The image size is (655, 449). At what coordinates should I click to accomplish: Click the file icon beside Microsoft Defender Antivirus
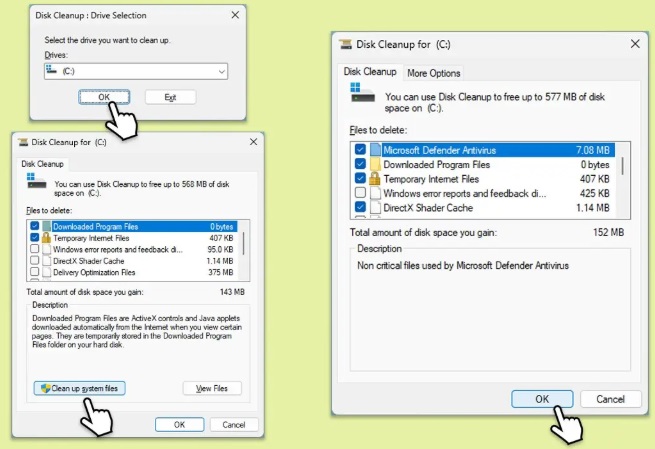tap(375, 150)
